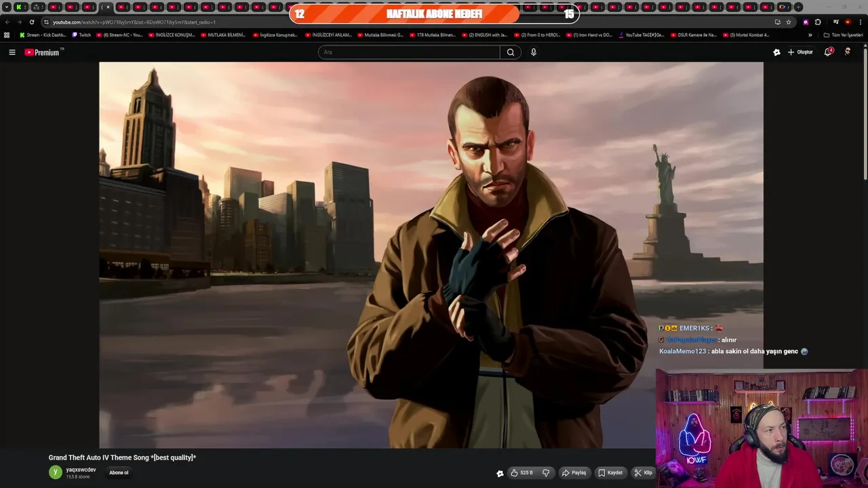This screenshot has width=868, height=488.
Task: Subscribe with the Abone ol button
Action: (119, 473)
